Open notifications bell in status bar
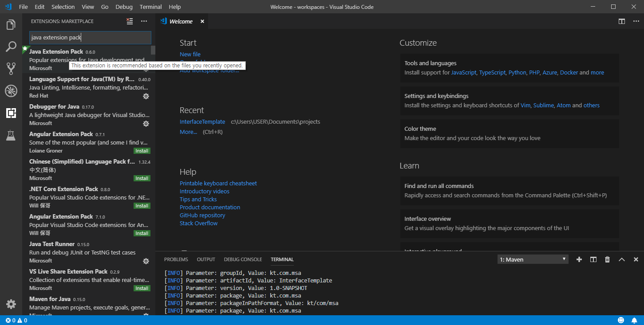This screenshot has width=644, height=325. [x=635, y=320]
